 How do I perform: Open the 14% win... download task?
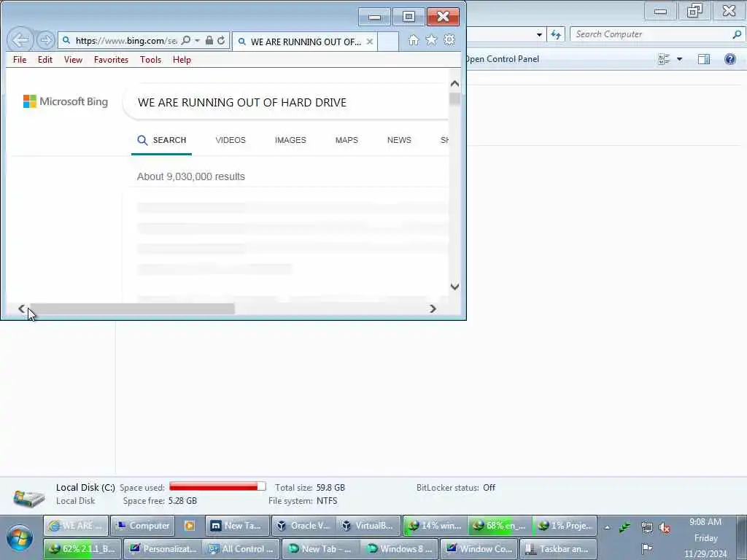pos(435,526)
